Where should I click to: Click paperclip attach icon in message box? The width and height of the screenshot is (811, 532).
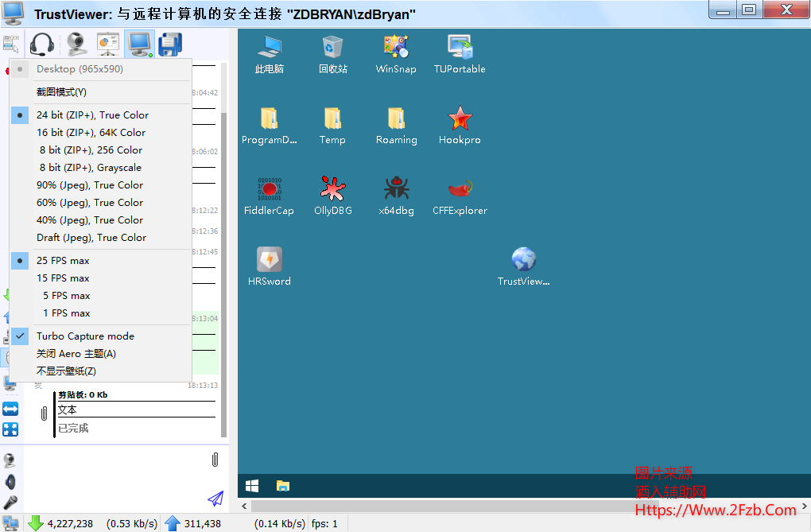coord(215,460)
